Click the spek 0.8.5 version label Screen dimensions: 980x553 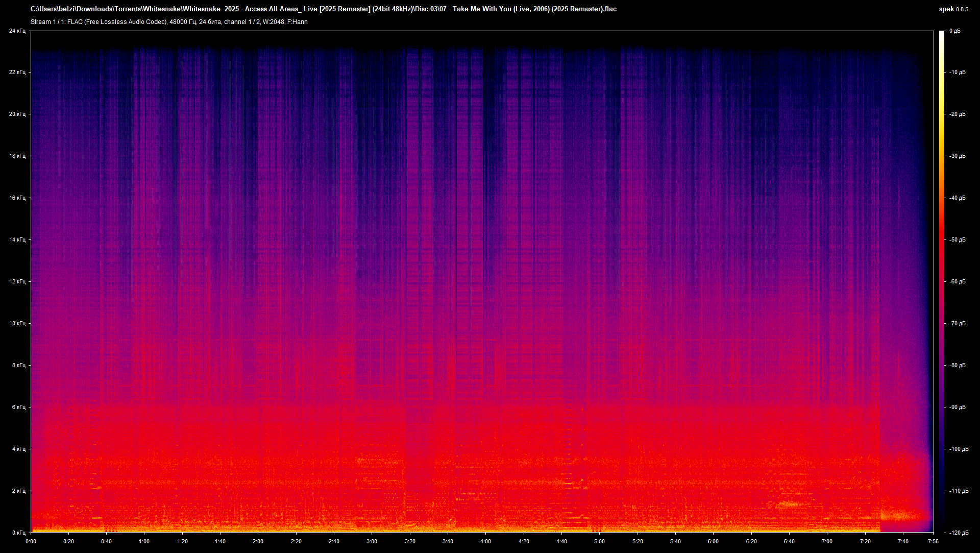click(953, 9)
